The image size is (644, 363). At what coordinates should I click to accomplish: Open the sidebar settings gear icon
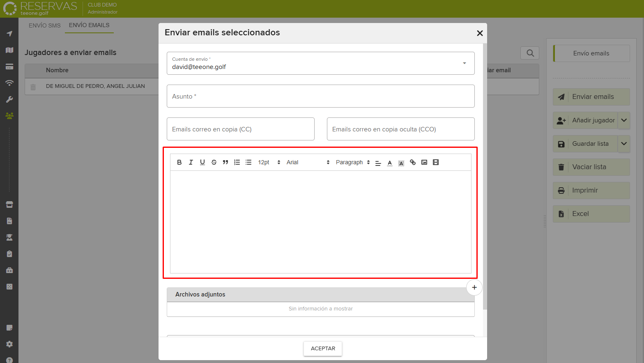point(9,344)
